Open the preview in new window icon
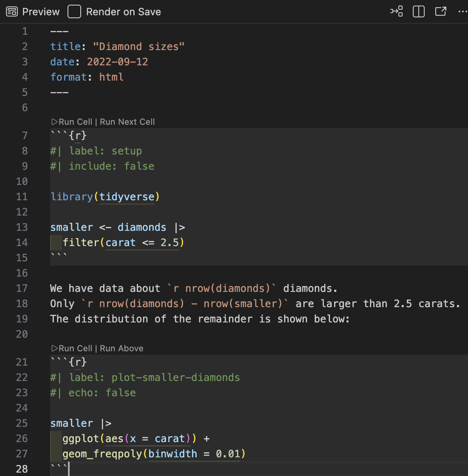468x476 pixels. pyautogui.click(x=441, y=11)
